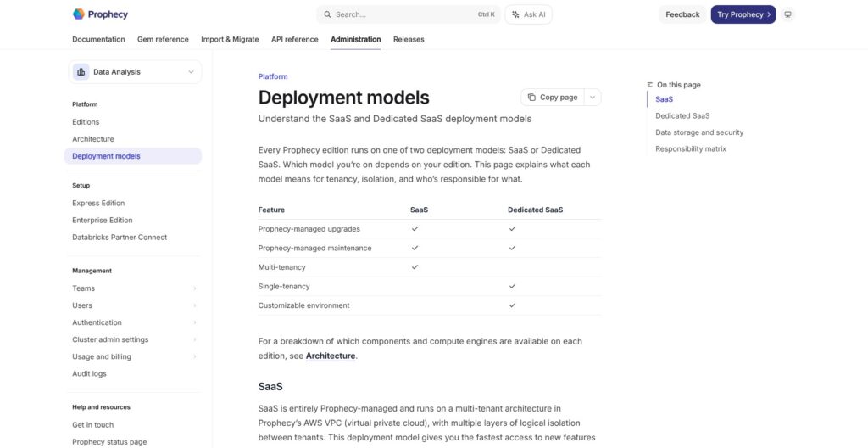
Task: Click the Copy page button
Action: tap(553, 97)
